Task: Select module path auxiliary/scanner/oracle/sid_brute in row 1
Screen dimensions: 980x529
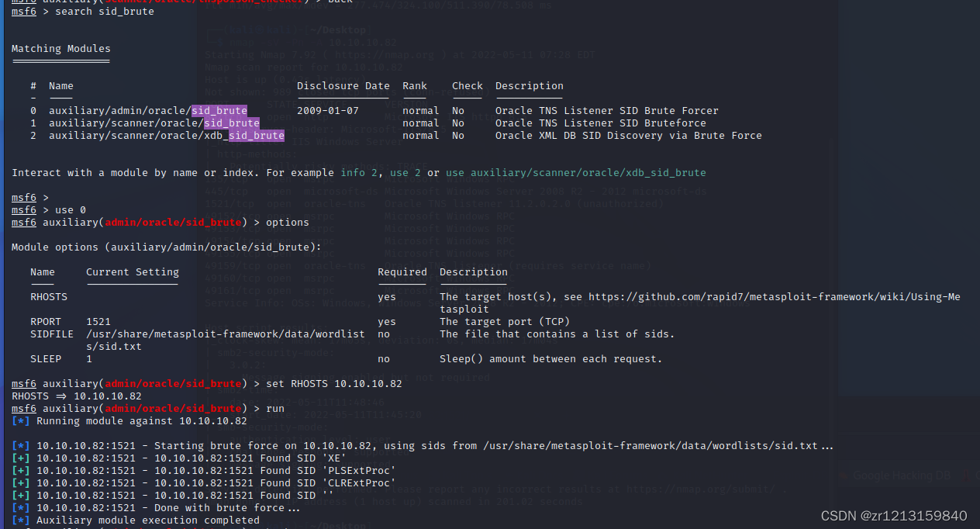Action: point(154,123)
